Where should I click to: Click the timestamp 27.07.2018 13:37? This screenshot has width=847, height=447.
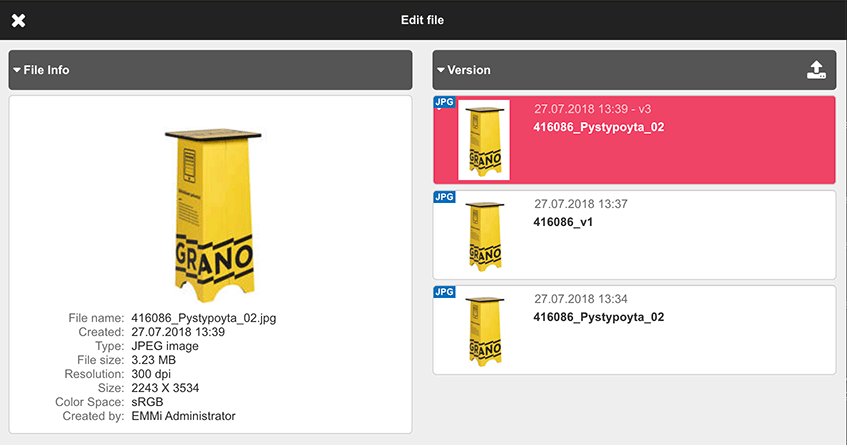tap(581, 204)
